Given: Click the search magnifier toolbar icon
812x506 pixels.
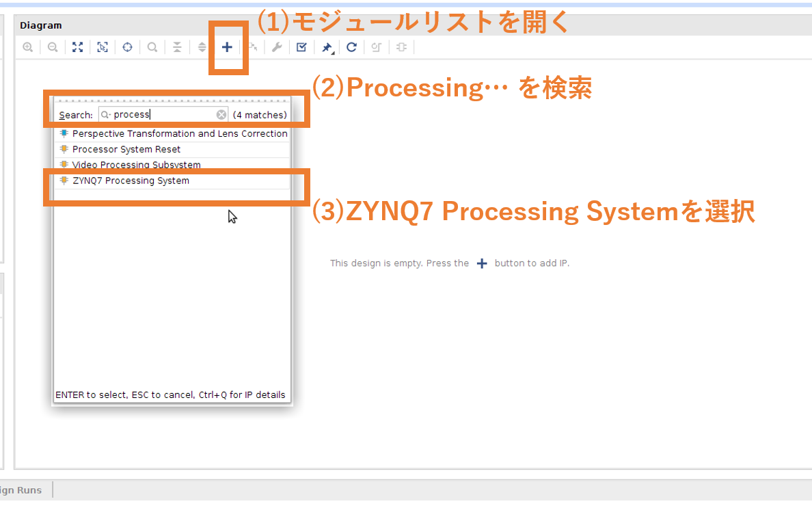Looking at the screenshot, I should click(x=152, y=47).
